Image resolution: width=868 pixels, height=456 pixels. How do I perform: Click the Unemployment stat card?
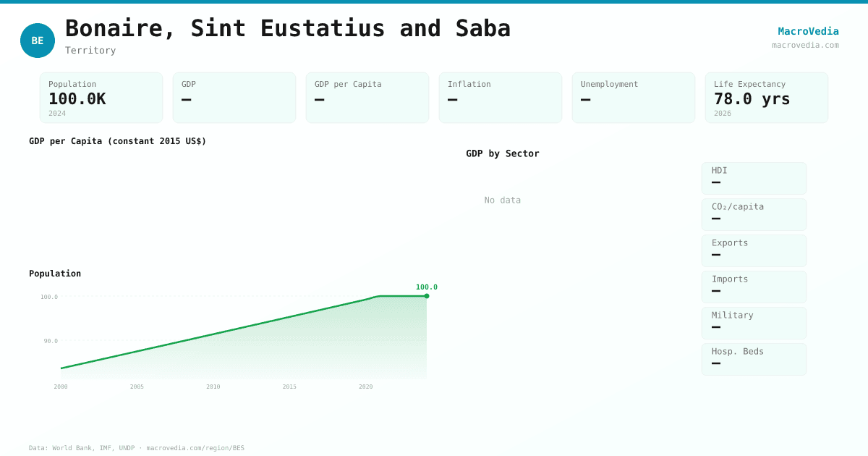coord(634,98)
